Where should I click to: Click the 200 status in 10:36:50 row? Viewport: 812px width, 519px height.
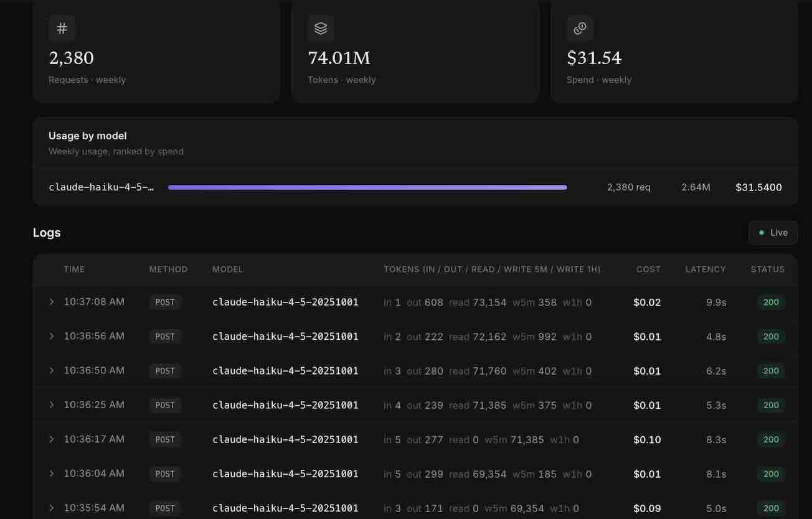[771, 371]
